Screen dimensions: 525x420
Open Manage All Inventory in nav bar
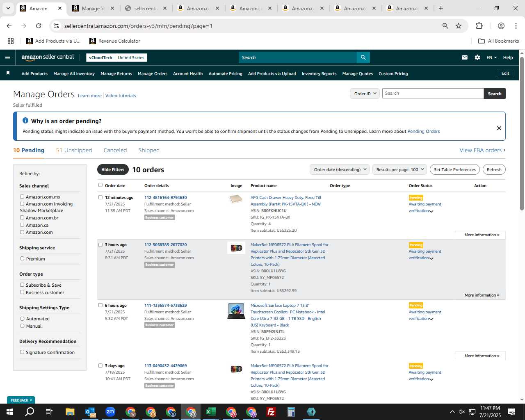click(x=74, y=74)
